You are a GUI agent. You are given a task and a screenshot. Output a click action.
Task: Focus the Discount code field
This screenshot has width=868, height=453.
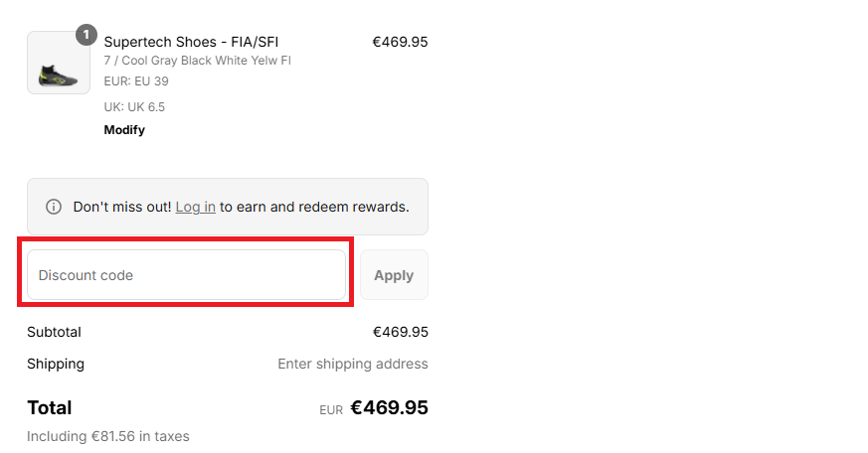tap(186, 275)
